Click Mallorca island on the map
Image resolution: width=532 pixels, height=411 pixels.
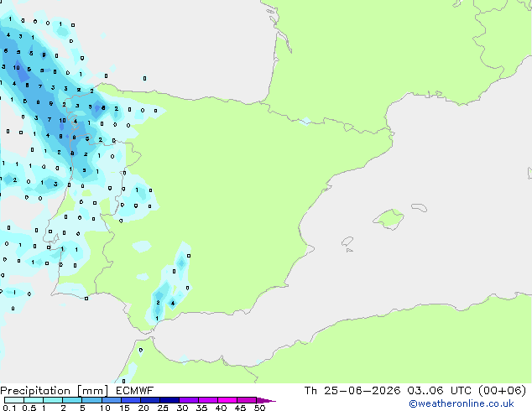[389, 219]
